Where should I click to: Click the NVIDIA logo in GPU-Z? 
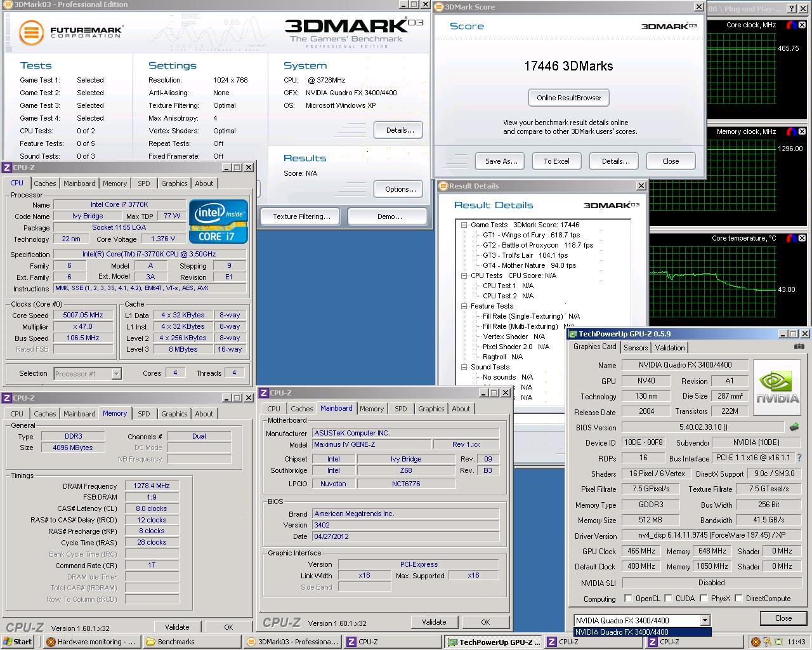[x=777, y=389]
